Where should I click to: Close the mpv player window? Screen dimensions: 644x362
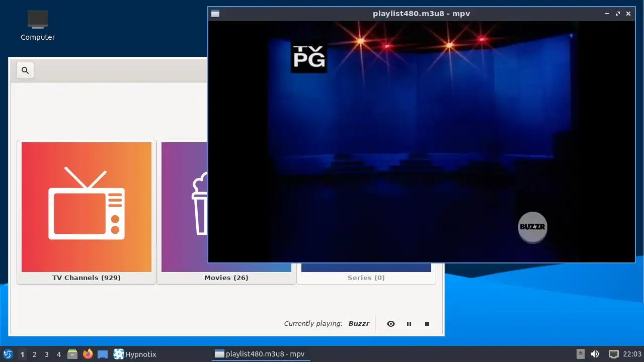click(x=628, y=14)
